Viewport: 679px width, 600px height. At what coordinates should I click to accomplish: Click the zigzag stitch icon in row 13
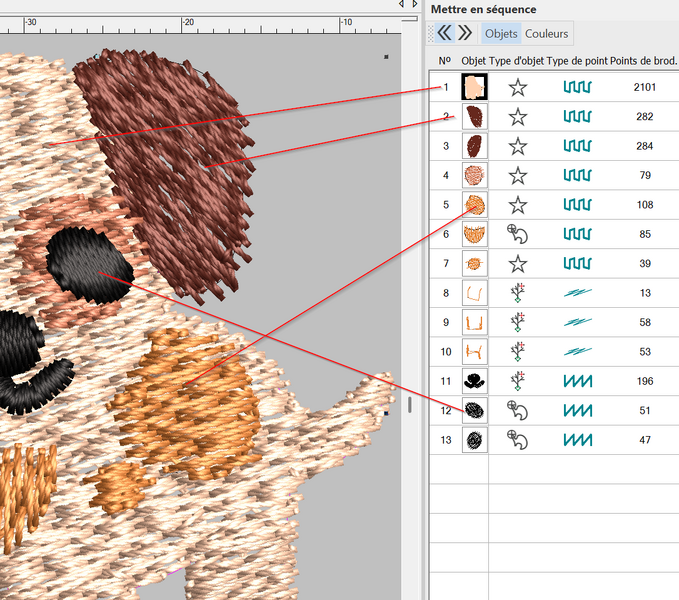tap(577, 440)
